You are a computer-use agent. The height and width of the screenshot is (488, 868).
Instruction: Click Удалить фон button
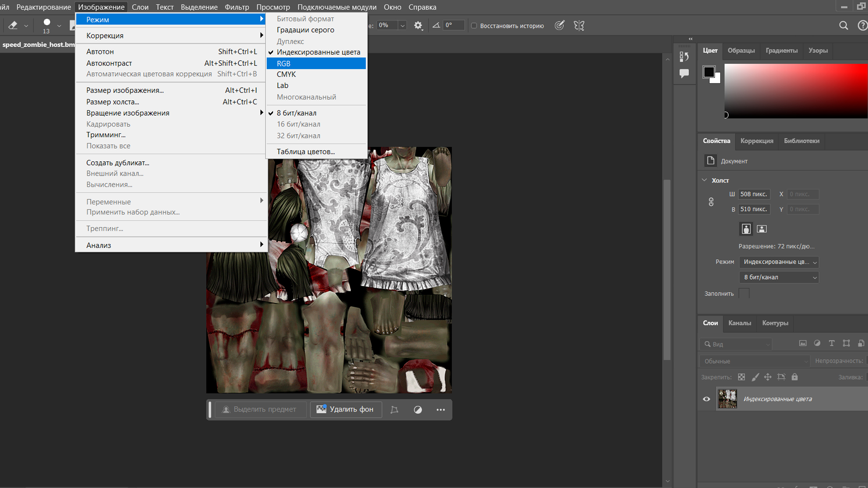pyautogui.click(x=345, y=409)
